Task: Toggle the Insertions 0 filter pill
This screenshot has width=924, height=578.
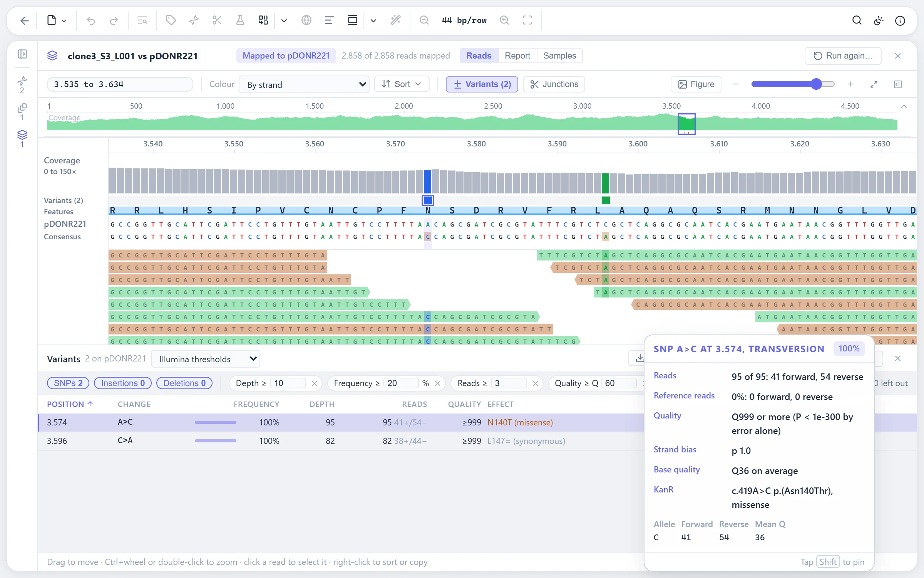Action: [123, 383]
